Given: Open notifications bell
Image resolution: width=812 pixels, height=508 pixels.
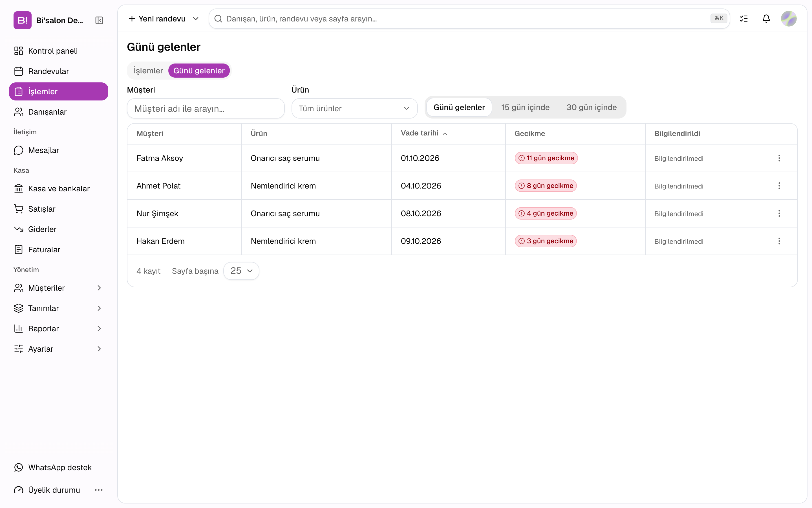Looking at the screenshot, I should [766, 19].
